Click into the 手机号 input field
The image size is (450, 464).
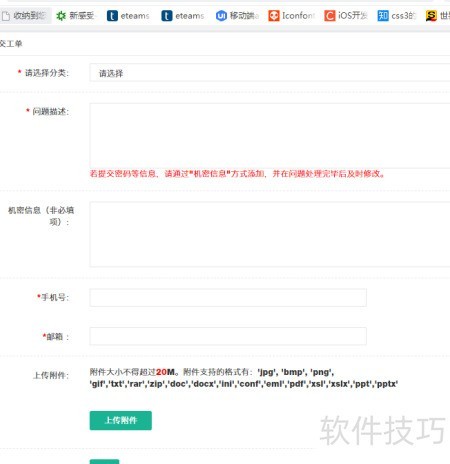228,298
